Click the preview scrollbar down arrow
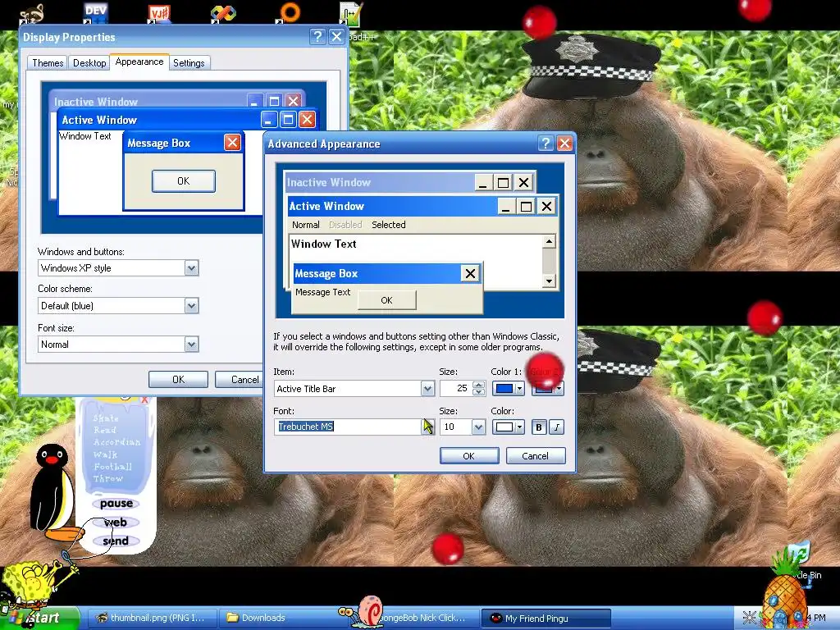The width and height of the screenshot is (840, 630). (549, 281)
